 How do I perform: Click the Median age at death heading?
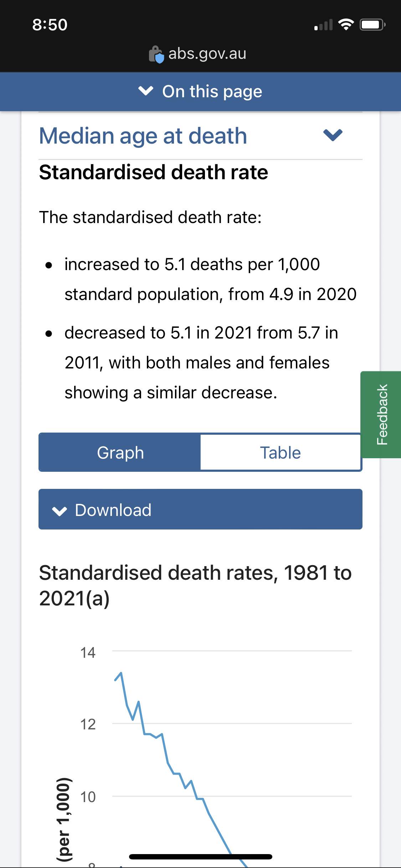(x=143, y=136)
